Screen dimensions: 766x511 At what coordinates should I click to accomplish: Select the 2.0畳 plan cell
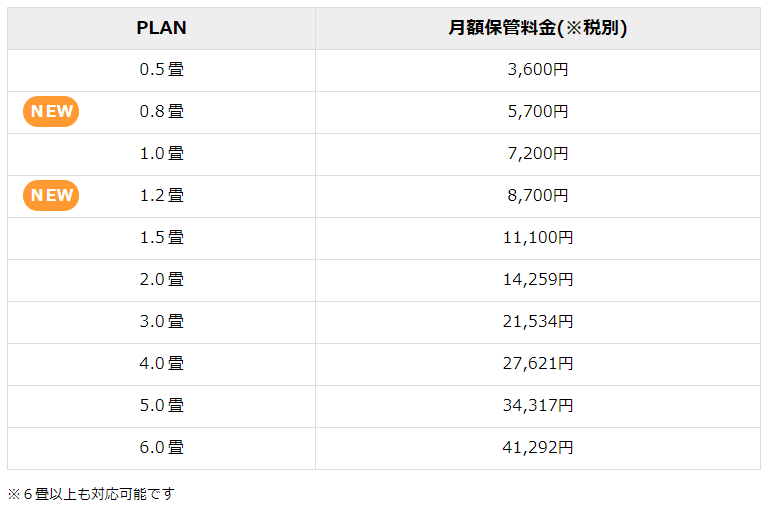coord(161,280)
